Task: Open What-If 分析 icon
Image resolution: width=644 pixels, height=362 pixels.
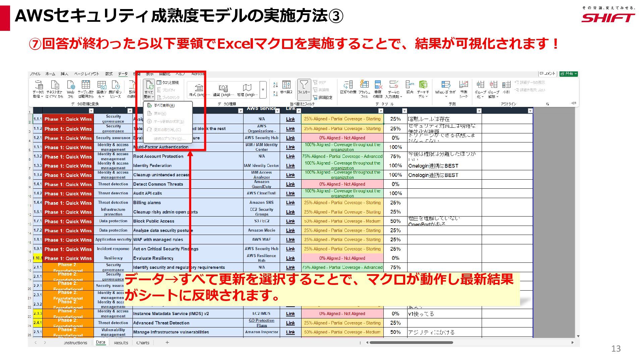Action: (x=445, y=89)
